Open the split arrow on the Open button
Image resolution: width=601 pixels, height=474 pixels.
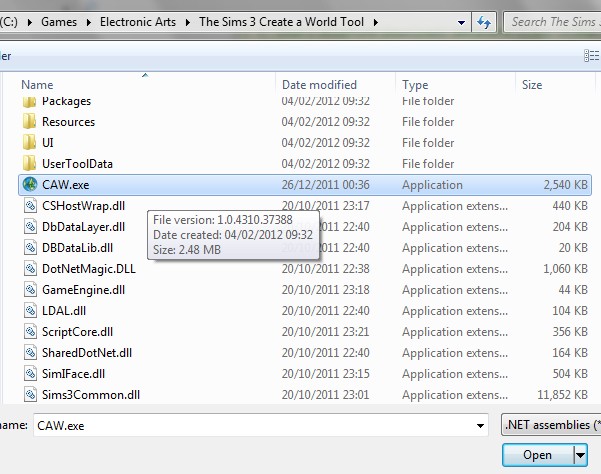coord(580,455)
